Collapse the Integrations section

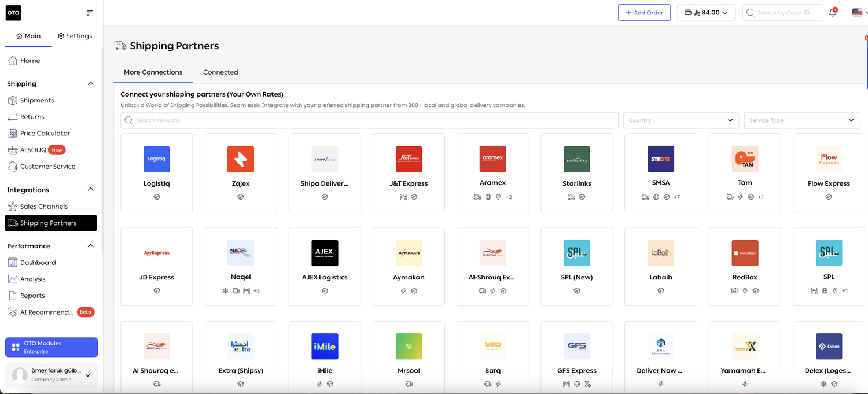click(90, 189)
